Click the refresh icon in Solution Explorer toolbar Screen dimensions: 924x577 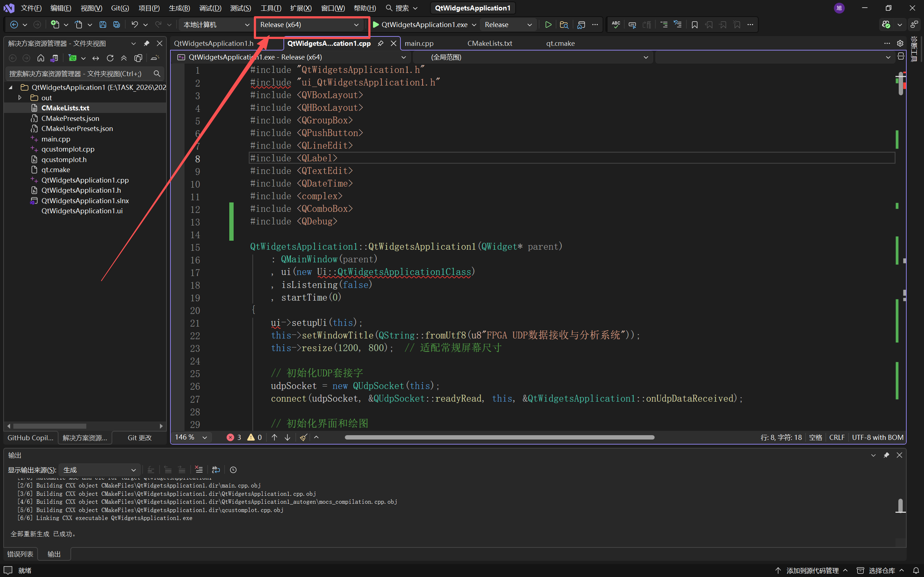(x=110, y=58)
